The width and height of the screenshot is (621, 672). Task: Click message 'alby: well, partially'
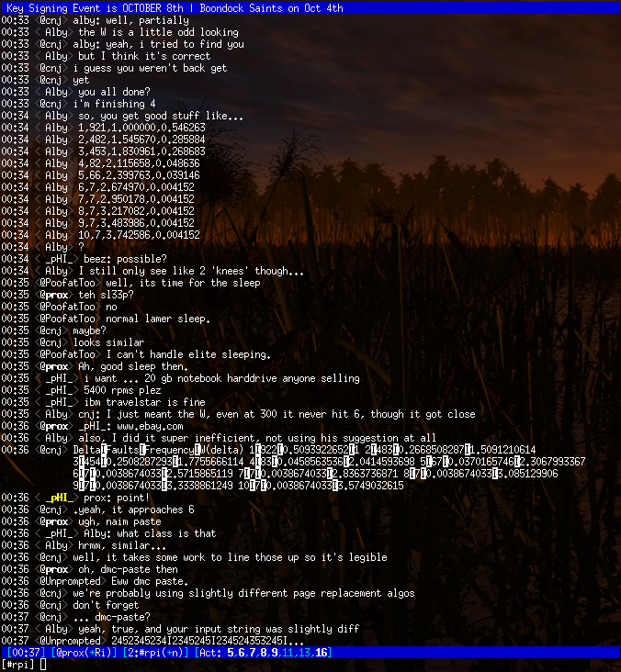click(x=130, y=20)
